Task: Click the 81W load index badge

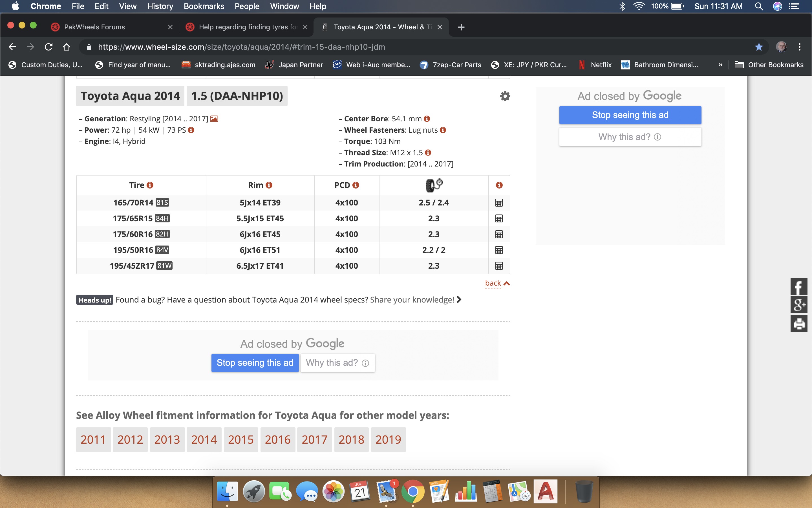Action: [x=164, y=266]
